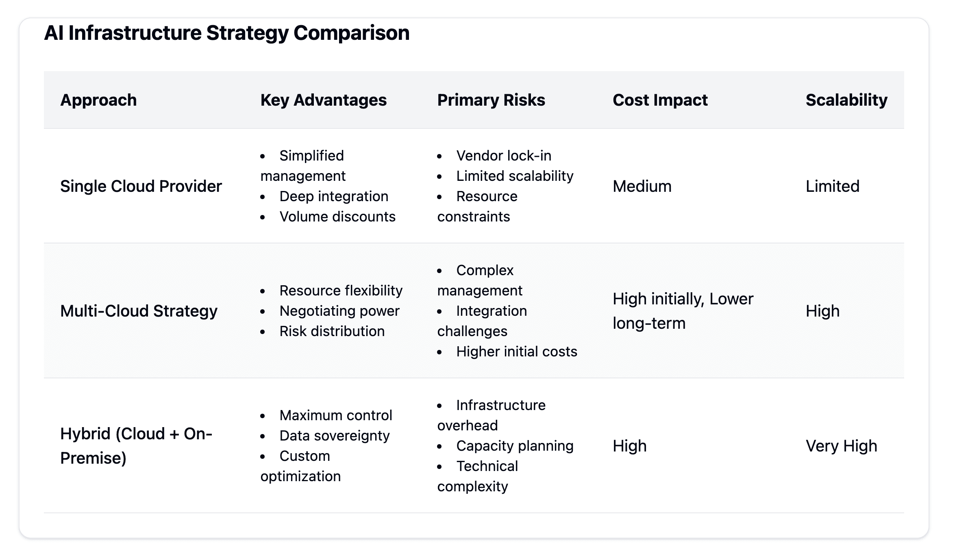Select the Approach column header
This screenshot has width=957, height=560.
click(98, 100)
